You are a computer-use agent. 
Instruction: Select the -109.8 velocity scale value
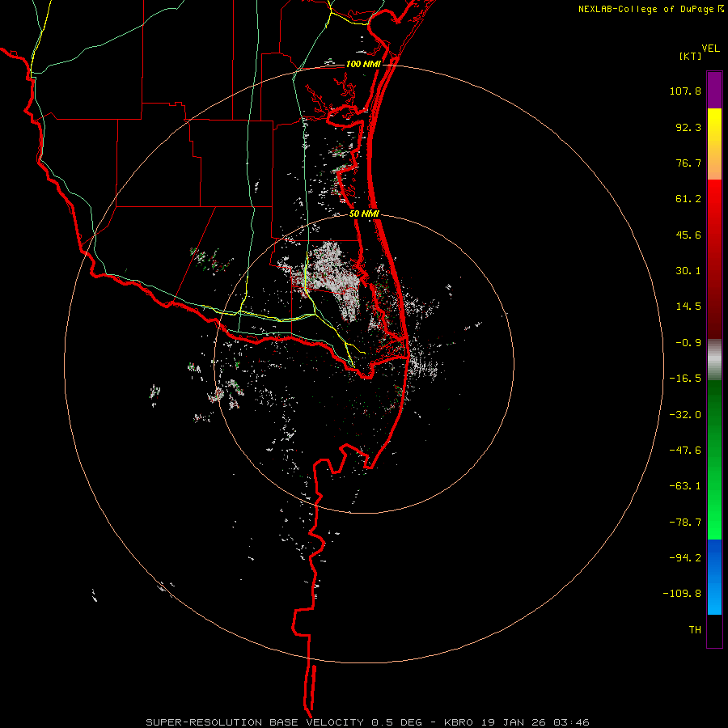(x=682, y=594)
